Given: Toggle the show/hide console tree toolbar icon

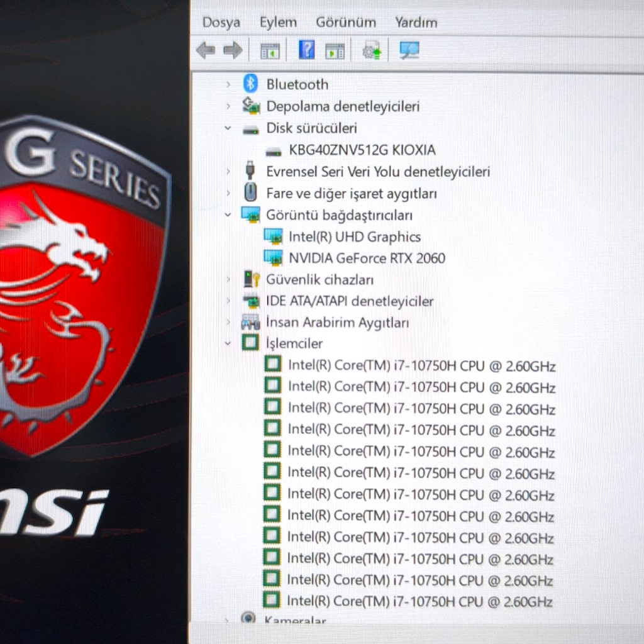Looking at the screenshot, I should (x=270, y=51).
